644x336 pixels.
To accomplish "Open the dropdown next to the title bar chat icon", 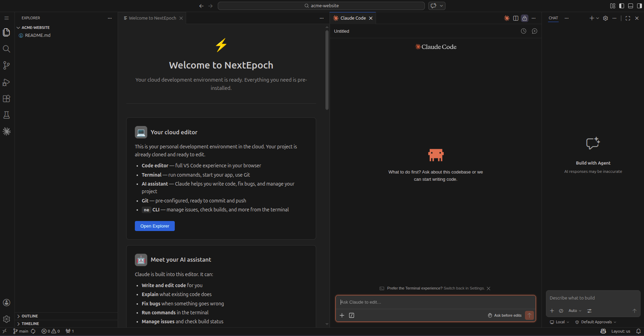I will 441,6.
